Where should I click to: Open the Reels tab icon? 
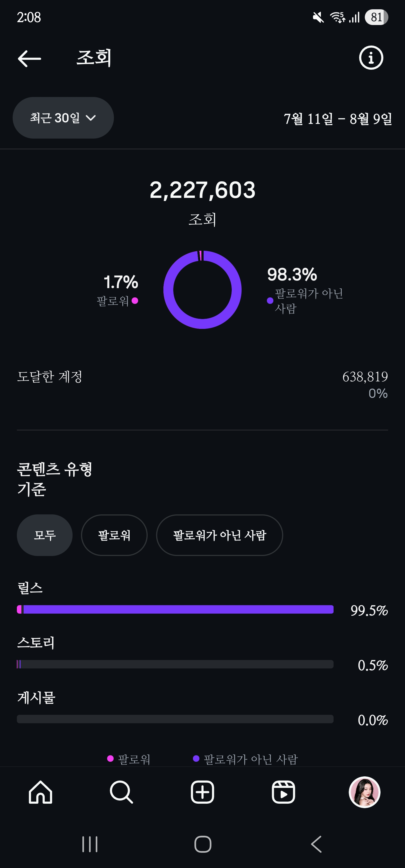(283, 792)
